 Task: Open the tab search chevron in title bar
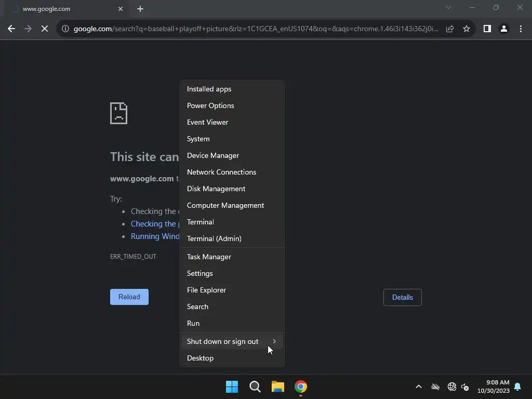[448, 7]
